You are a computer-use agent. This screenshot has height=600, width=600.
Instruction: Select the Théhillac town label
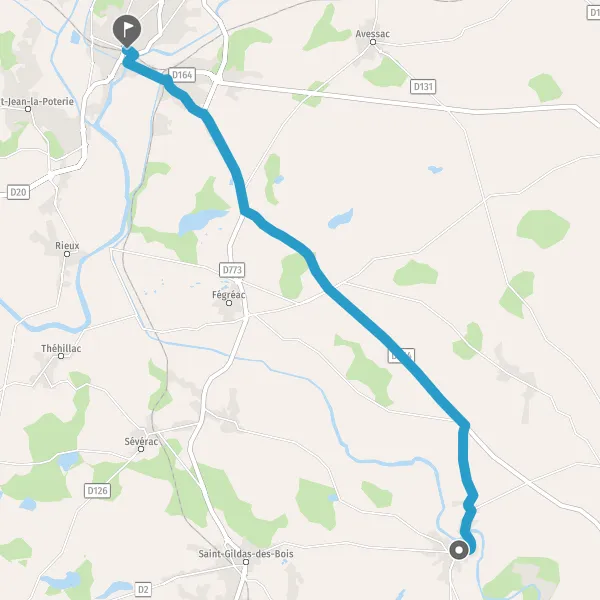61,348
